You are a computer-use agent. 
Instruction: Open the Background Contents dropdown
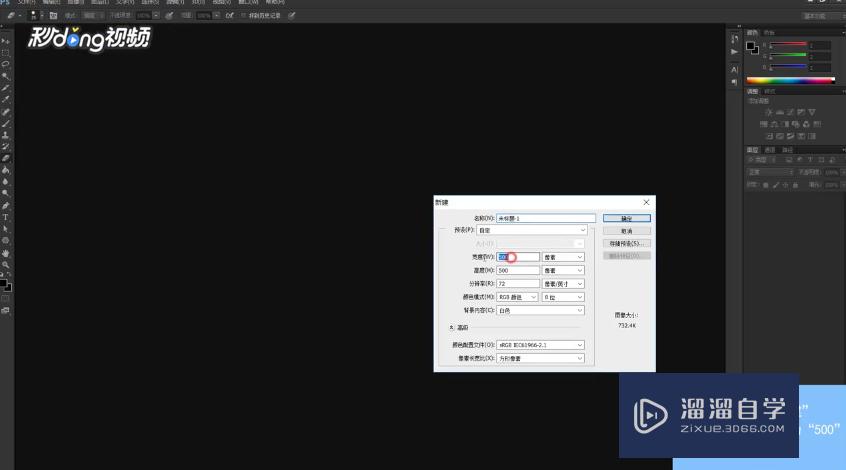[x=541, y=311]
